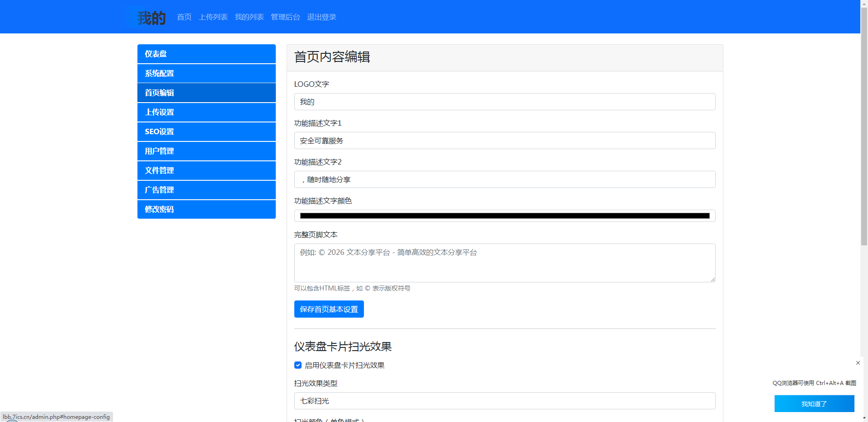868x422 pixels.
Task: Click into the LOGO文字 input field
Action: click(x=504, y=102)
